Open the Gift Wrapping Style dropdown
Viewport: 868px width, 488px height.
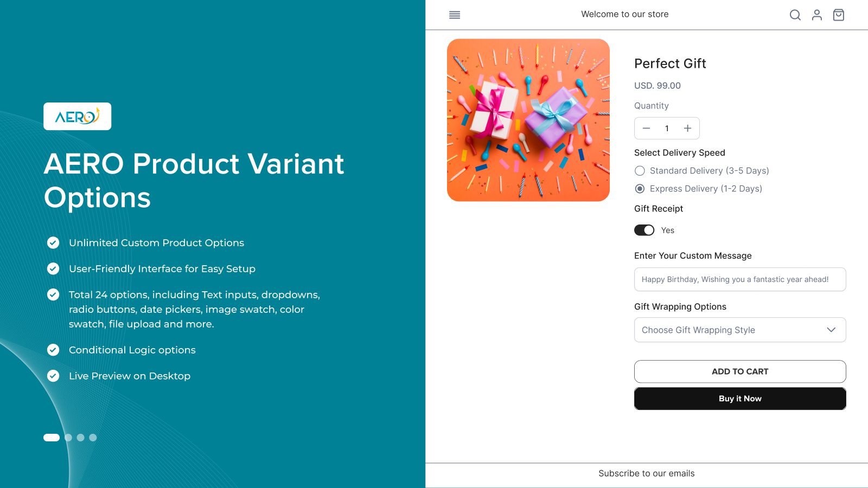732,330
